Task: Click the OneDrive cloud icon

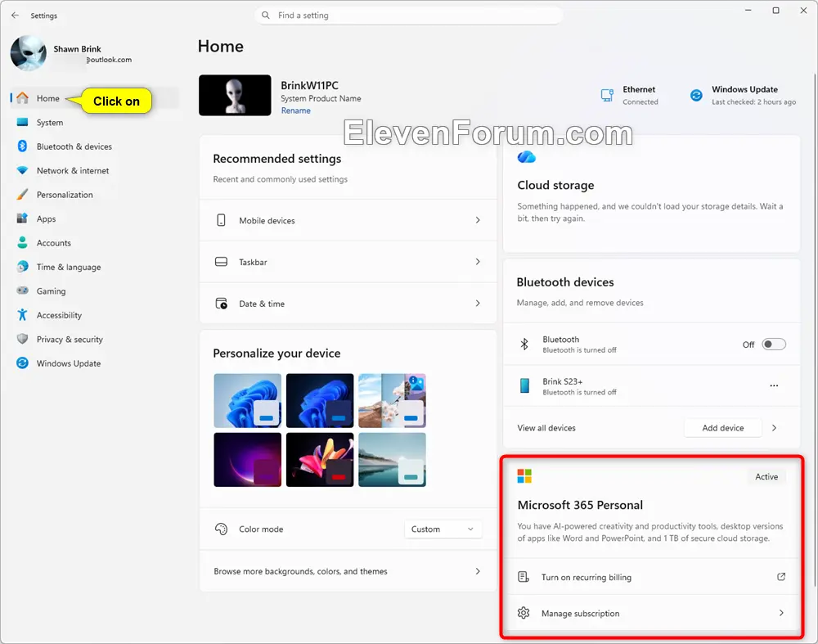Action: coord(526,156)
